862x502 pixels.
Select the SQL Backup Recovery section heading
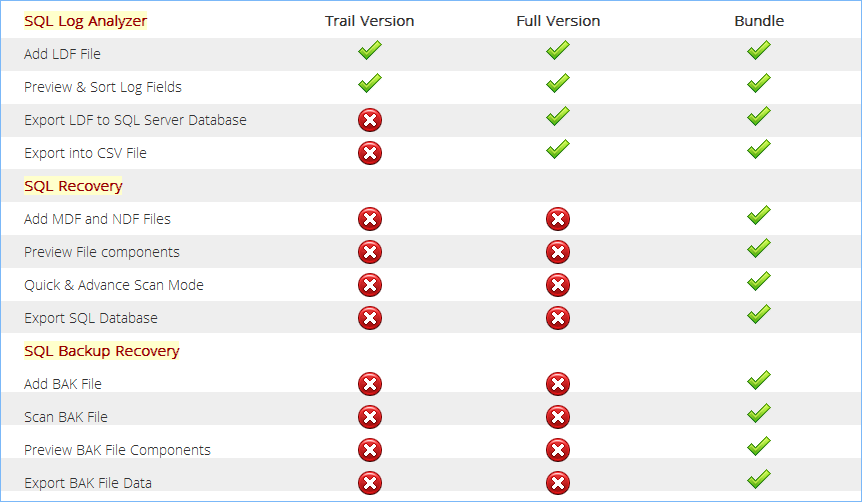pos(102,351)
